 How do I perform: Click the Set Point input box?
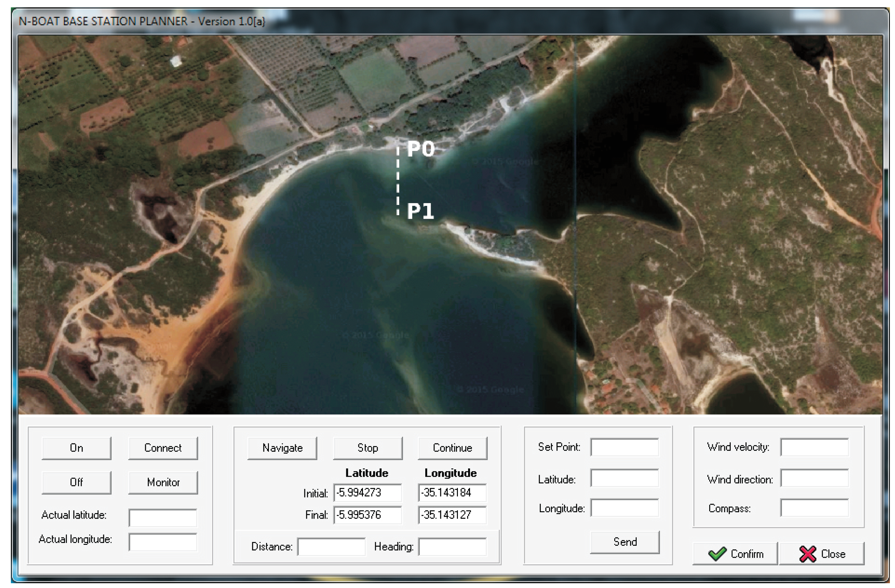tap(624, 447)
